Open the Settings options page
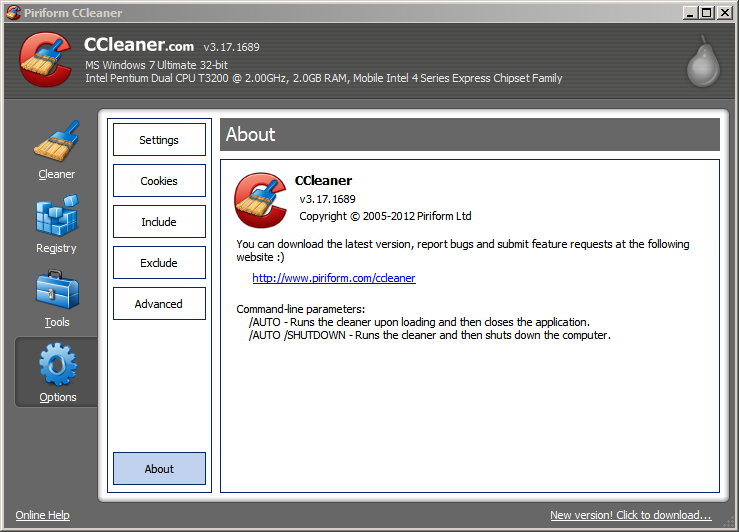 (x=159, y=139)
